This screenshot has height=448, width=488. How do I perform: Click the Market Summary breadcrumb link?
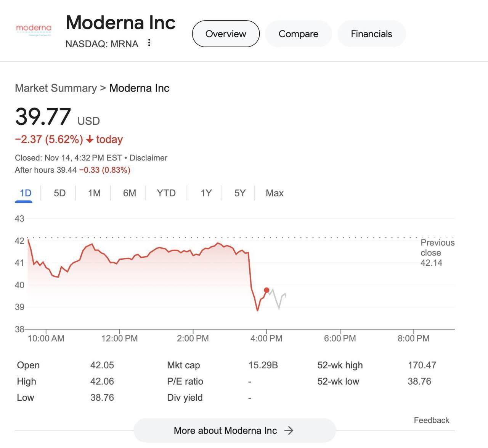point(56,88)
